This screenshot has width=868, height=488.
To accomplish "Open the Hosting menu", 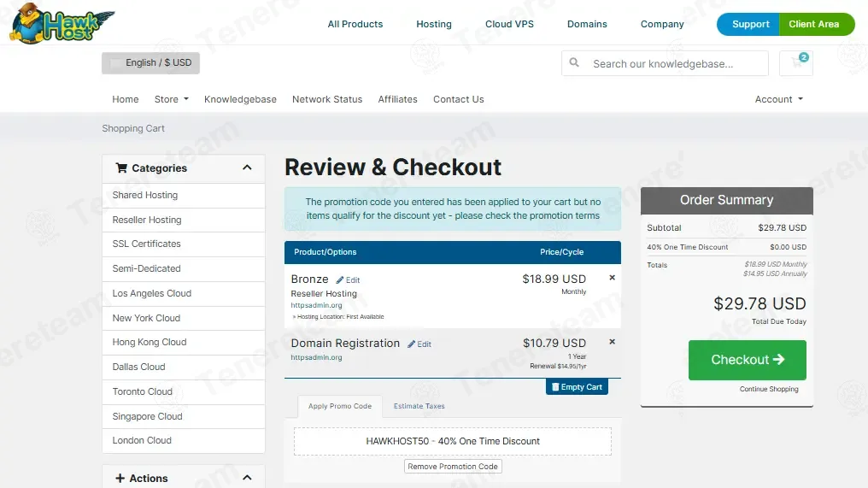I will point(434,24).
